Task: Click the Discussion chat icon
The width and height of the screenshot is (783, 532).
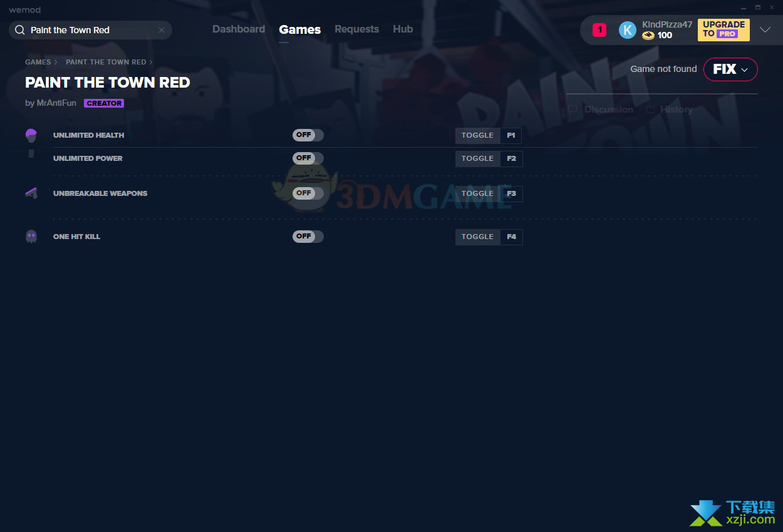Action: point(573,110)
